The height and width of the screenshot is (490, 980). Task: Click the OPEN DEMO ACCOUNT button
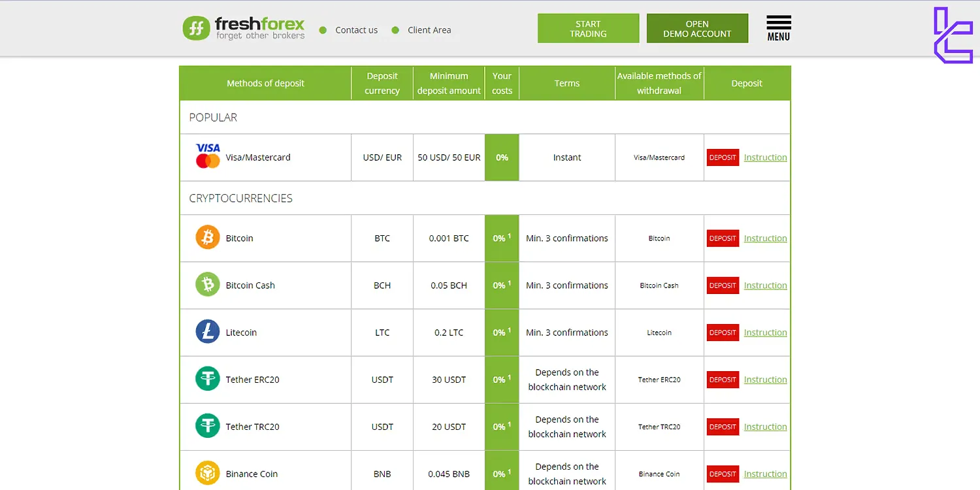click(x=697, y=29)
